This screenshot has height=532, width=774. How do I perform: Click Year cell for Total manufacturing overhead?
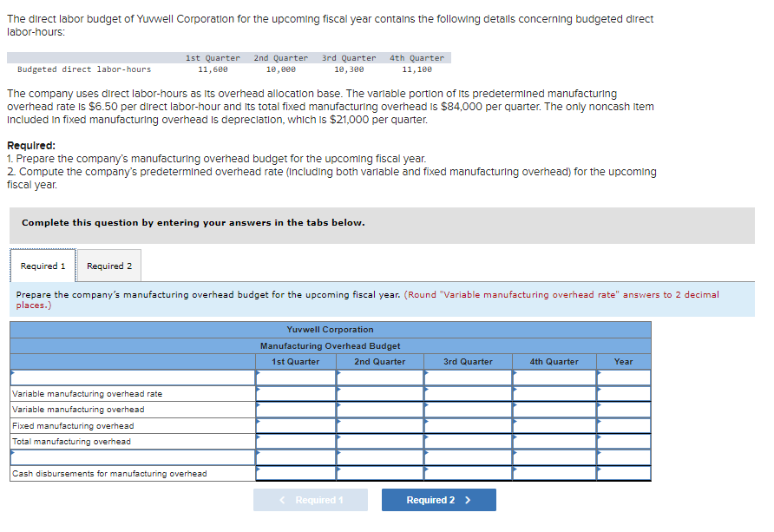624,442
